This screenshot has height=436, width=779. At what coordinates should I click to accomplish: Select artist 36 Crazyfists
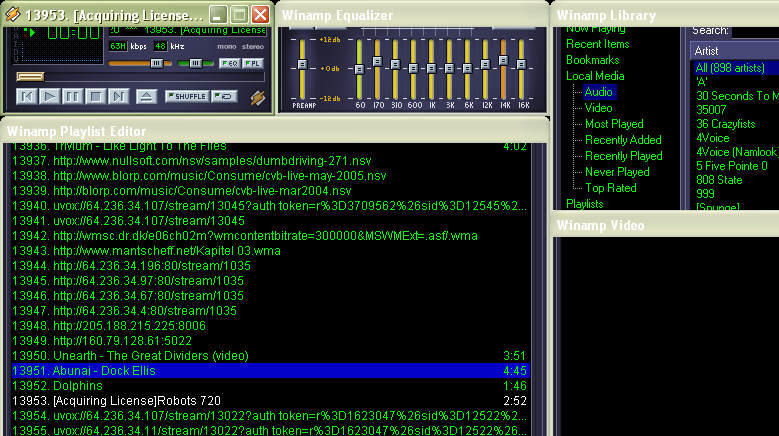click(x=725, y=124)
